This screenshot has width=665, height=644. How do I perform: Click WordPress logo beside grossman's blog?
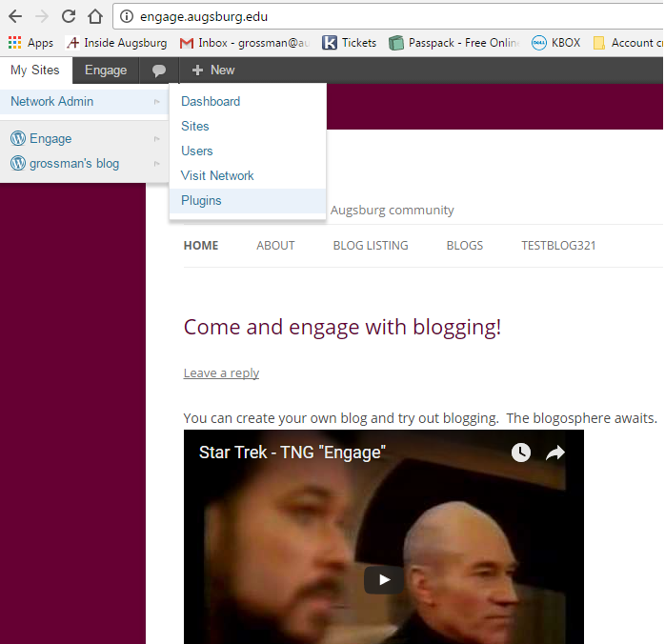tap(18, 163)
